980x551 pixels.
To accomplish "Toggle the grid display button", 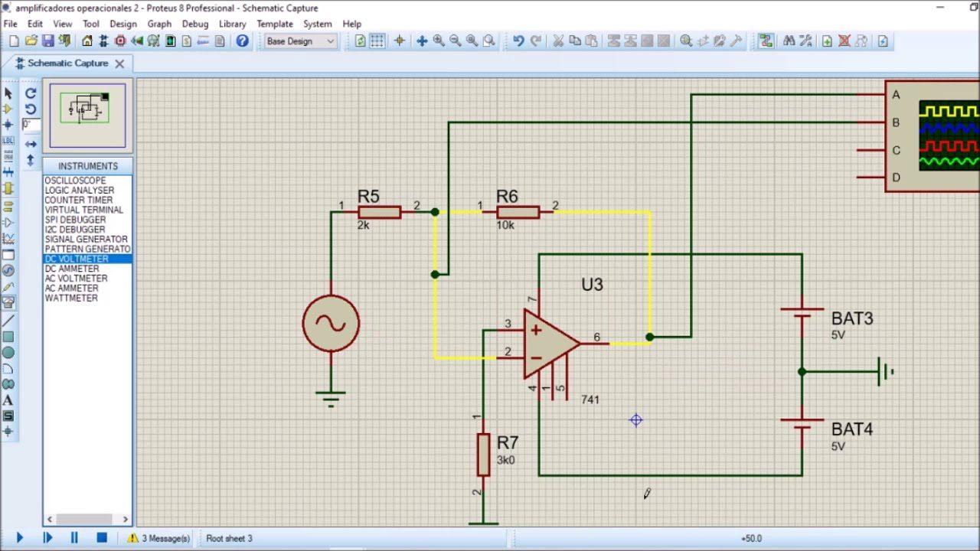I will (x=377, y=41).
